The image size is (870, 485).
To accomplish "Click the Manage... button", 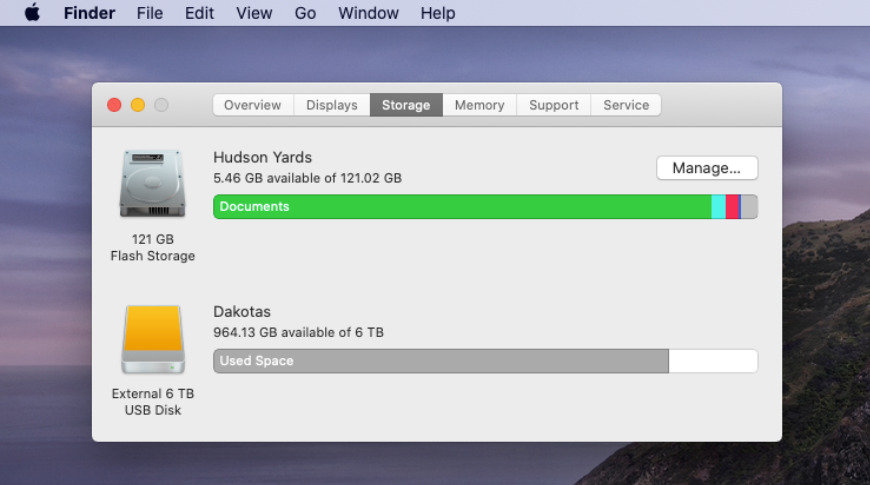I will point(707,168).
